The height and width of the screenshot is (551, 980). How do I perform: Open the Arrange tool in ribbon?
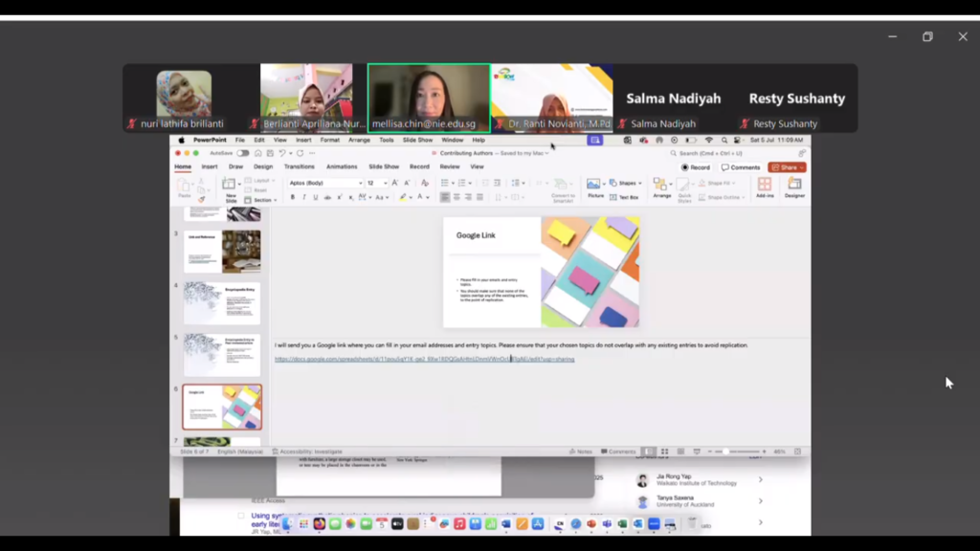[x=662, y=187]
